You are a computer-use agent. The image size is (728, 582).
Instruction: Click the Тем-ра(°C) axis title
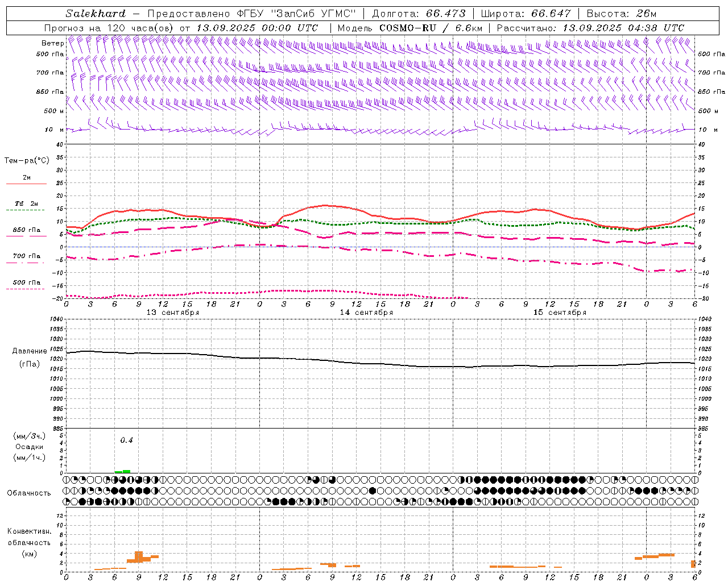[x=27, y=161]
